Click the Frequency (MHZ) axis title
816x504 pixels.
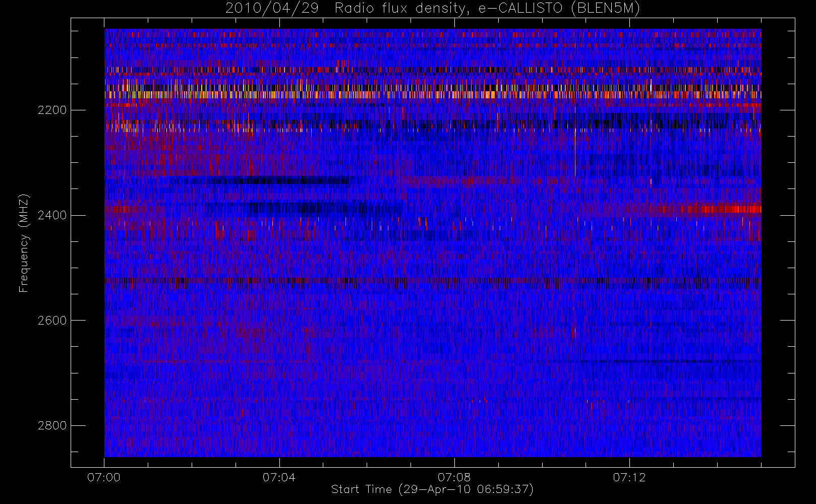24,243
